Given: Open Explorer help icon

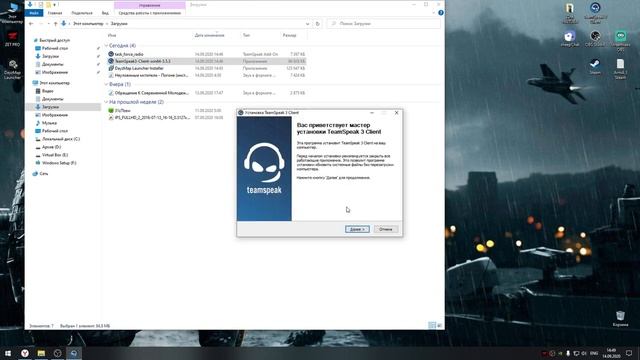Looking at the screenshot, I should [440, 13].
